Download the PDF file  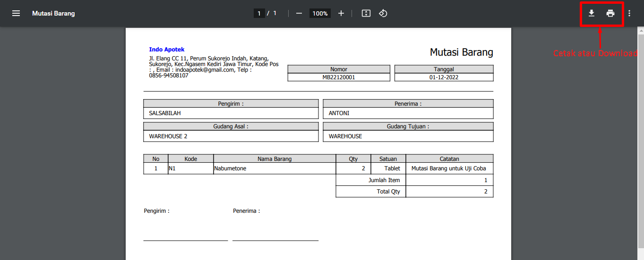(x=591, y=13)
